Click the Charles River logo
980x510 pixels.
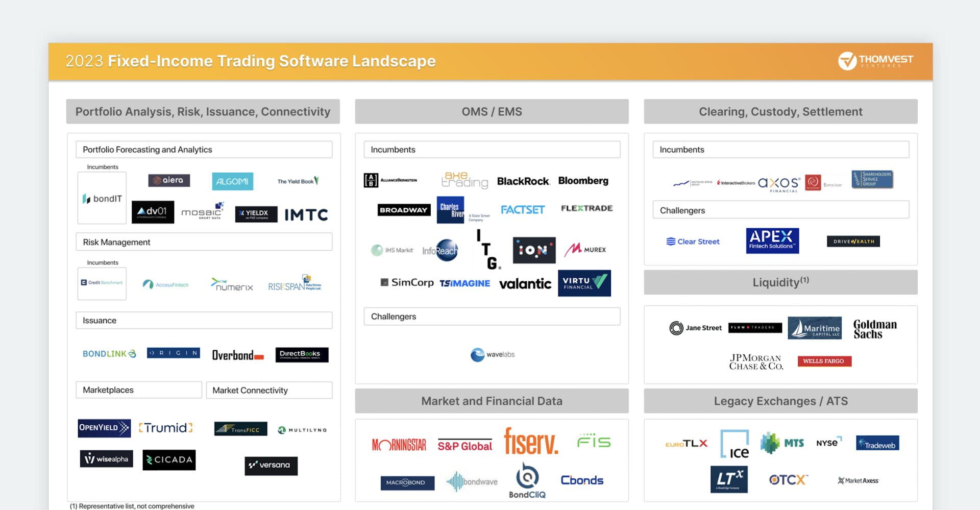[x=463, y=210]
